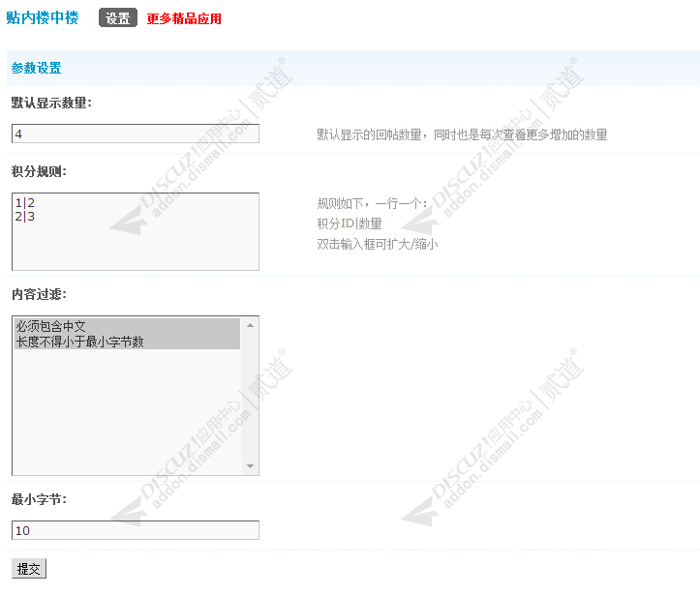Open the 贴内楼中楼 plugin title link

[x=43, y=17]
